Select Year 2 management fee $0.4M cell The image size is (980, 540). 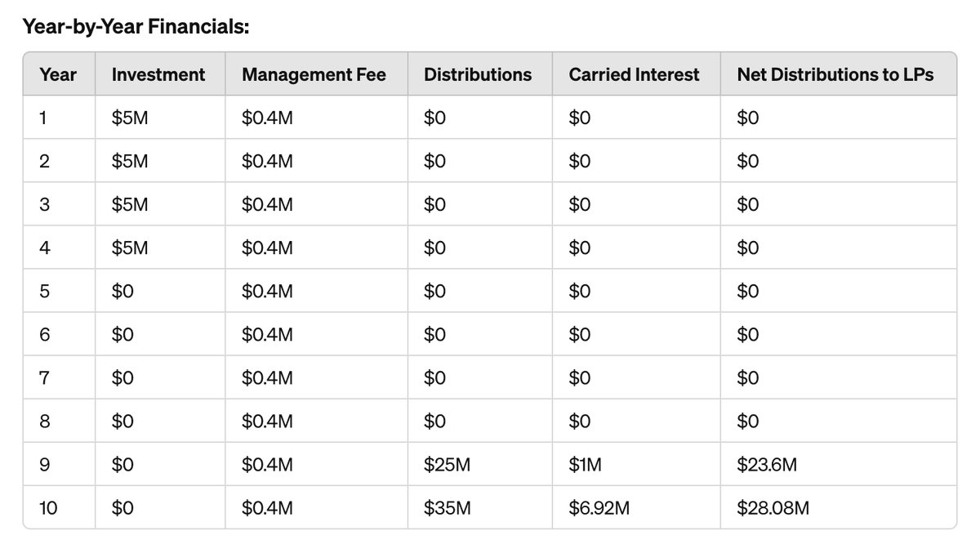point(268,161)
